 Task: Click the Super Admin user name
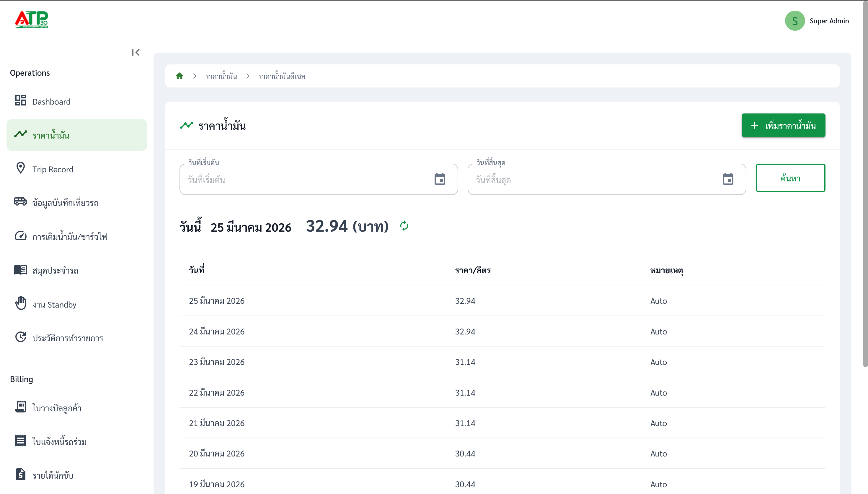click(829, 21)
